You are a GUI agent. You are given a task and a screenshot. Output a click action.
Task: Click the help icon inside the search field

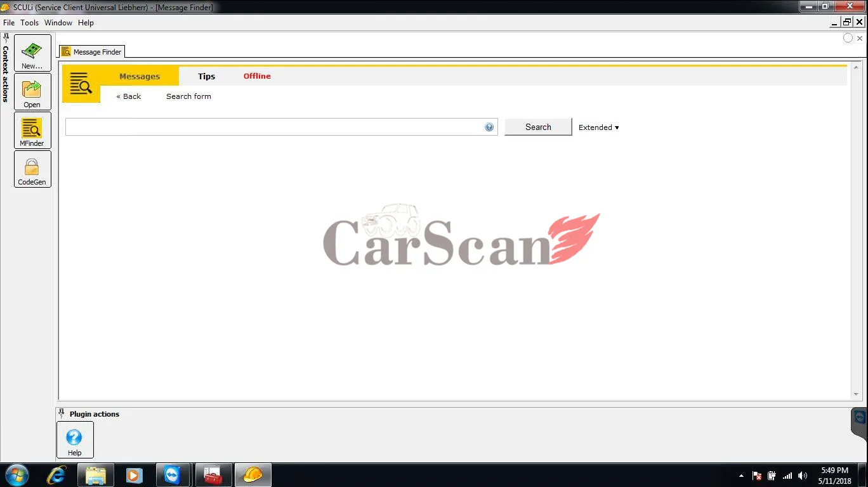489,127
